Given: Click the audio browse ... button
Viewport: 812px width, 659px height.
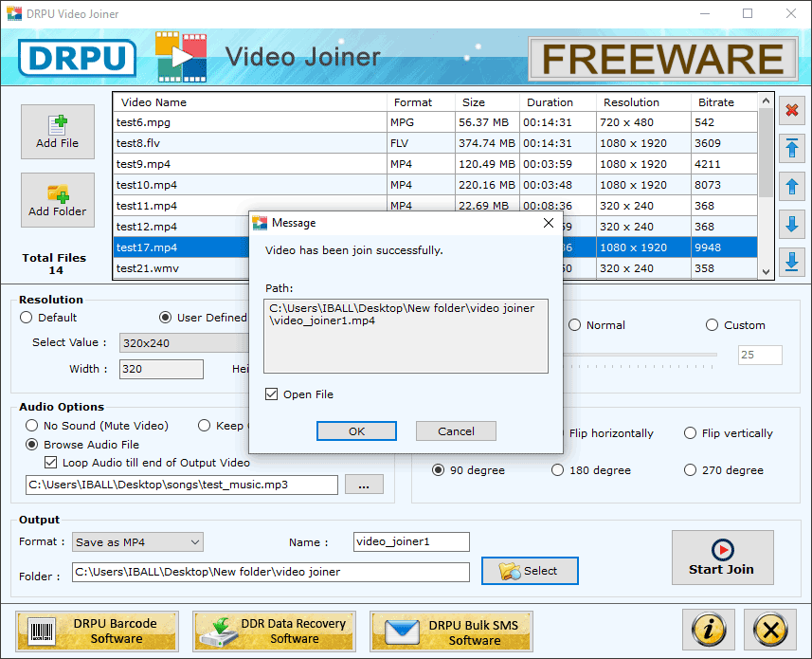Looking at the screenshot, I should point(364,485).
